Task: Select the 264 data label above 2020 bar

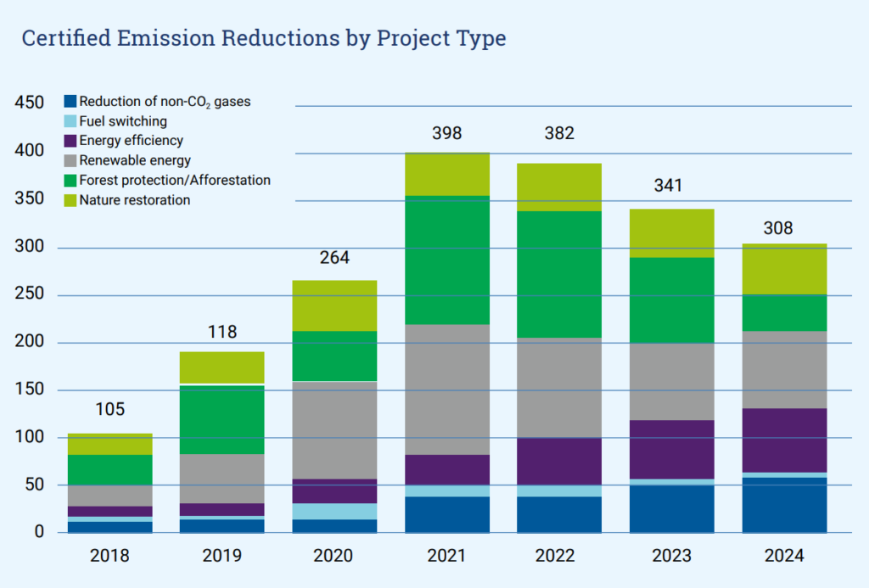Action: point(334,258)
